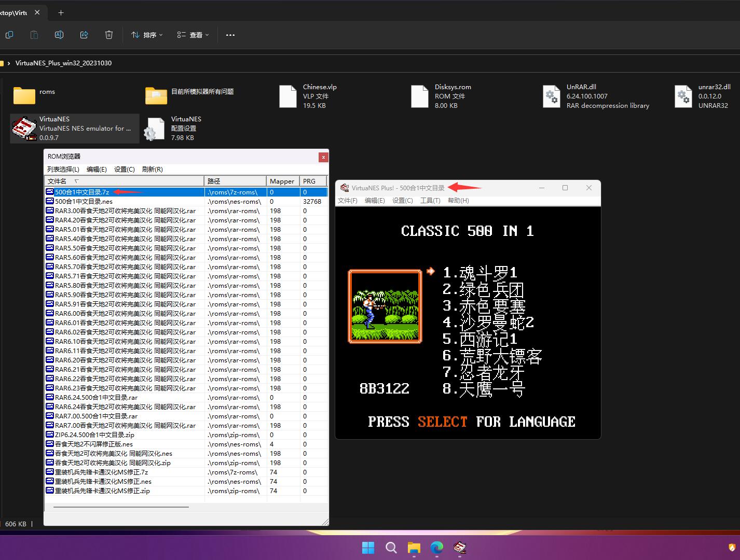The image size is (740, 560).
Task: Open 编辑(E) menu in ROM browser
Action: click(x=97, y=169)
